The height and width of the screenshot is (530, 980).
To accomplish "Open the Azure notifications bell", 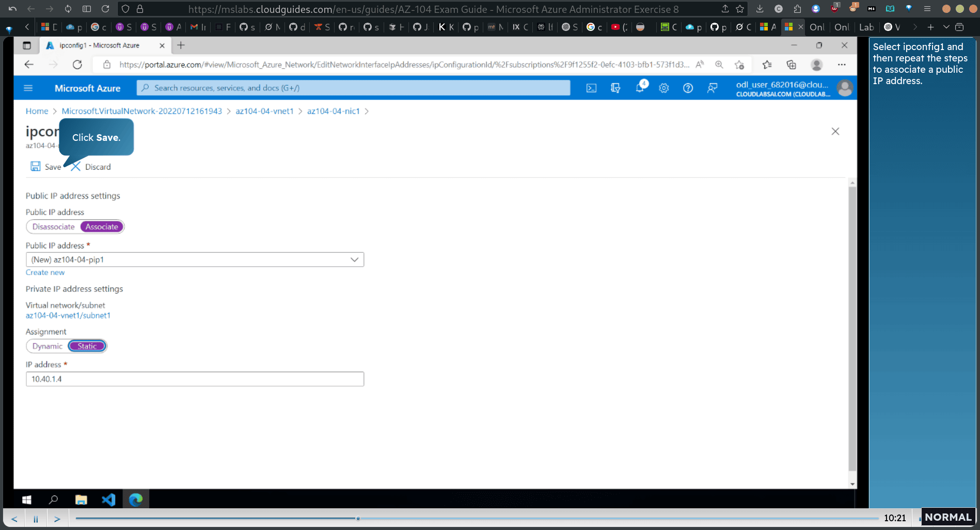I will (640, 87).
